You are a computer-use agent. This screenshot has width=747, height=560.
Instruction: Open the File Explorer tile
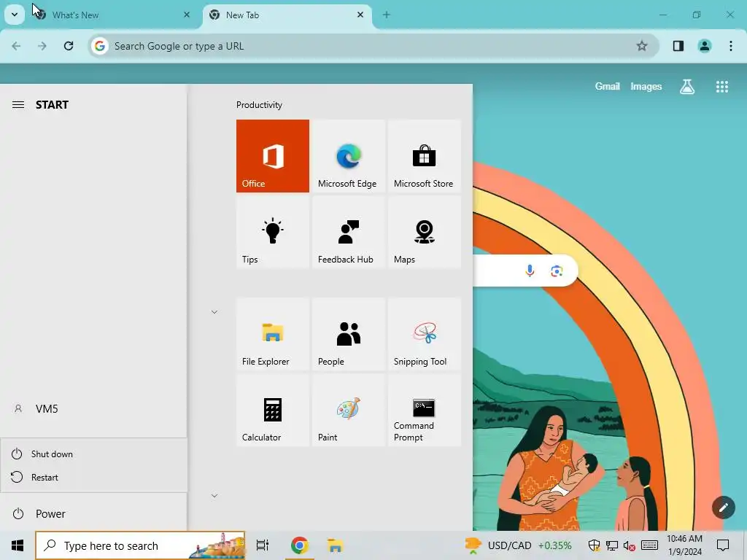pos(273,334)
